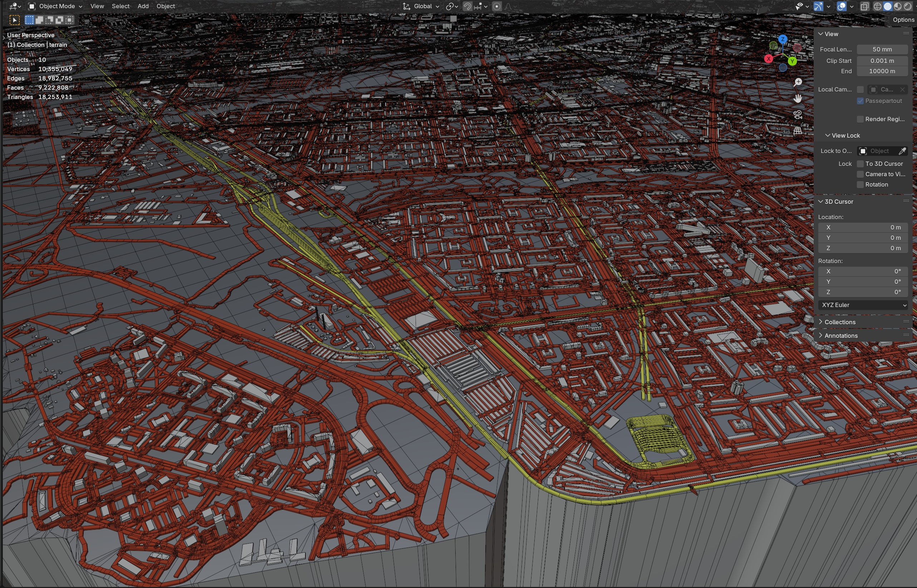Expand the Collections panel
917x588 pixels.
[839, 322]
